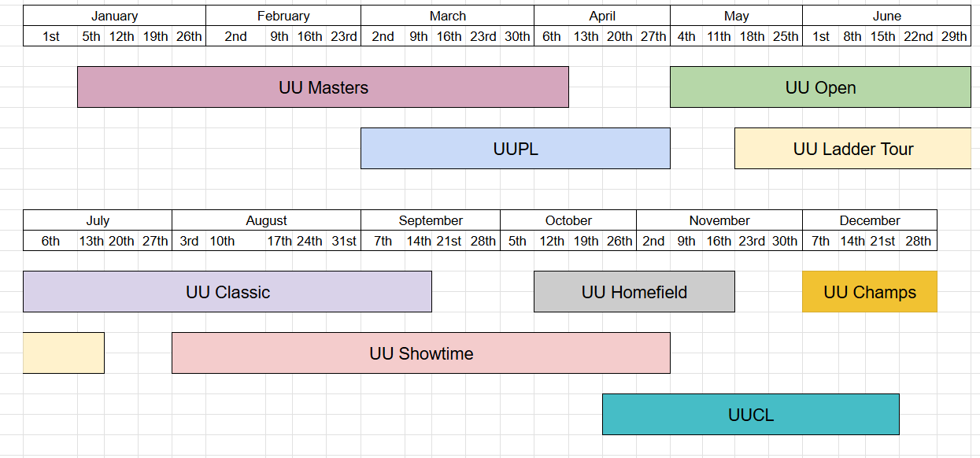Click the December month header

(870, 220)
